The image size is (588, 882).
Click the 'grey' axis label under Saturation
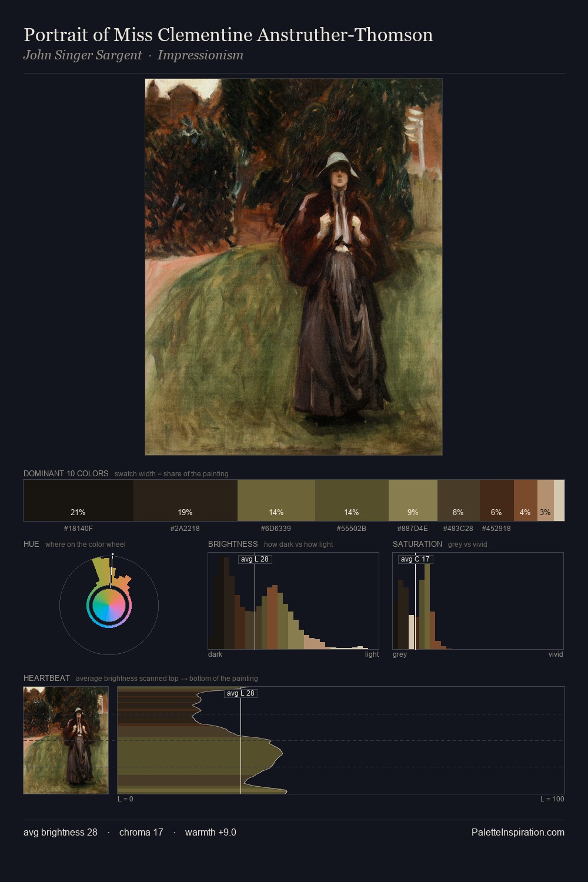point(400,654)
